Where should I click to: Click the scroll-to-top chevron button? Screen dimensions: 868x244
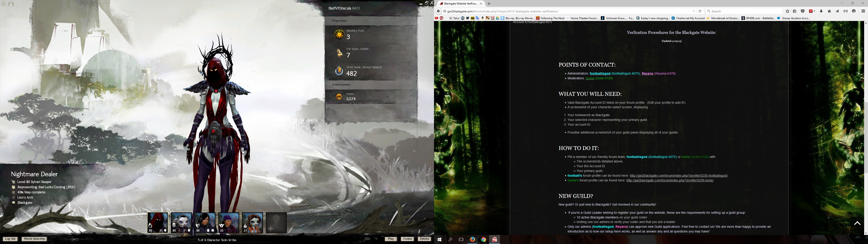pyautogui.click(x=857, y=223)
